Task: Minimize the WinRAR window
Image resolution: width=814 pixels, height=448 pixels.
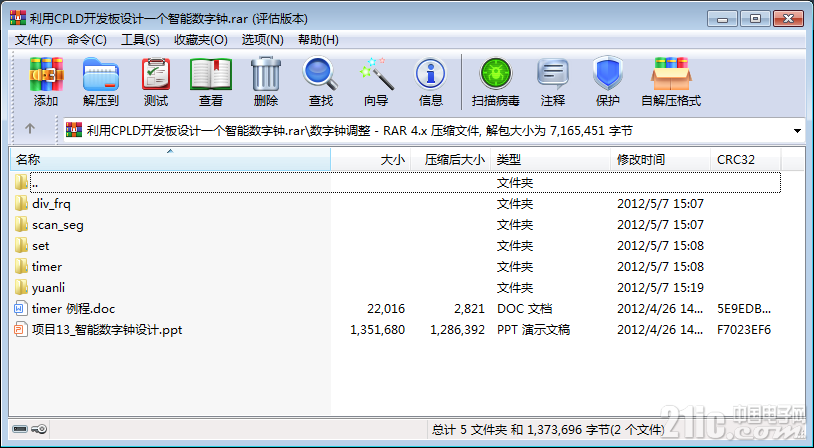Action: click(x=722, y=19)
